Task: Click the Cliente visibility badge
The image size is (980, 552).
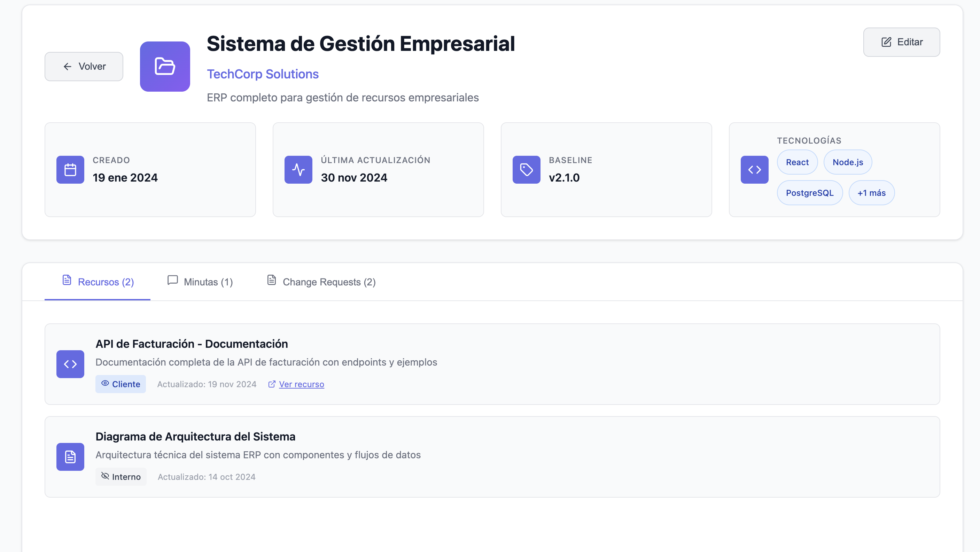Action: tap(120, 384)
